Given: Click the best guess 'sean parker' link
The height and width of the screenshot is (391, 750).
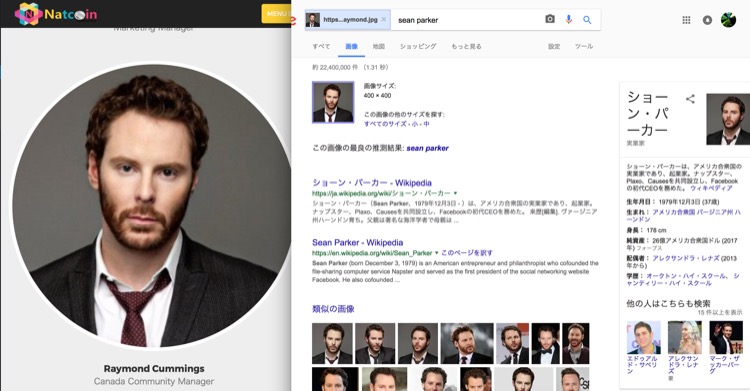Looking at the screenshot, I should pos(428,148).
